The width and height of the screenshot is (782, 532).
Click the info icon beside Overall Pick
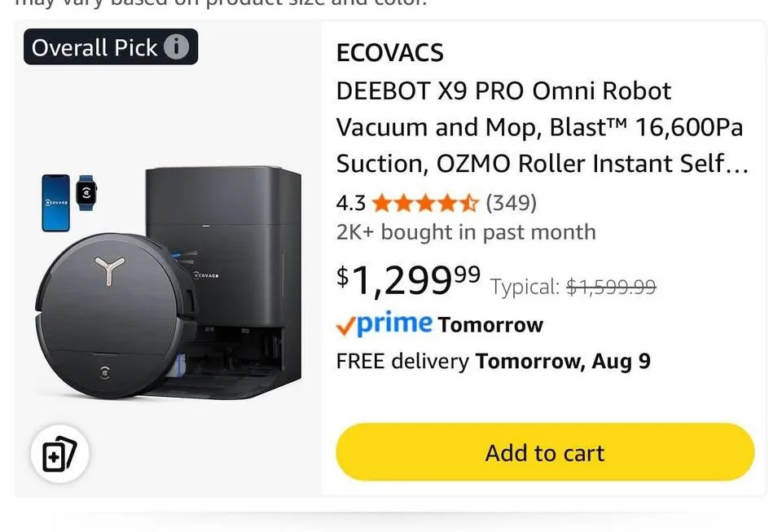coord(176,47)
